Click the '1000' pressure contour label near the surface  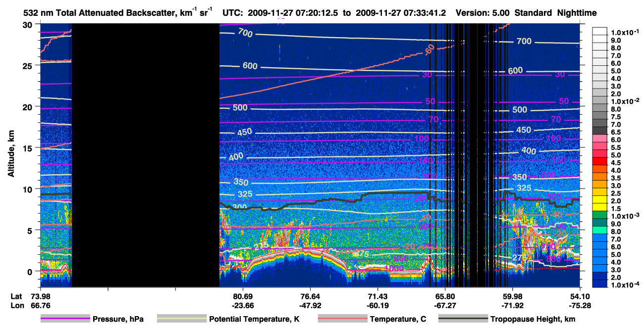coord(395,268)
